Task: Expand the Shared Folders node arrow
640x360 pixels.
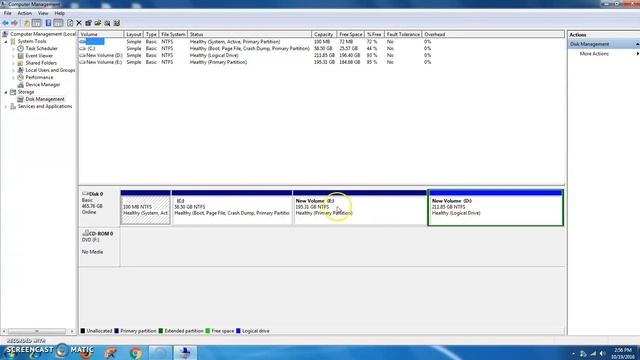Action: pos(13,63)
